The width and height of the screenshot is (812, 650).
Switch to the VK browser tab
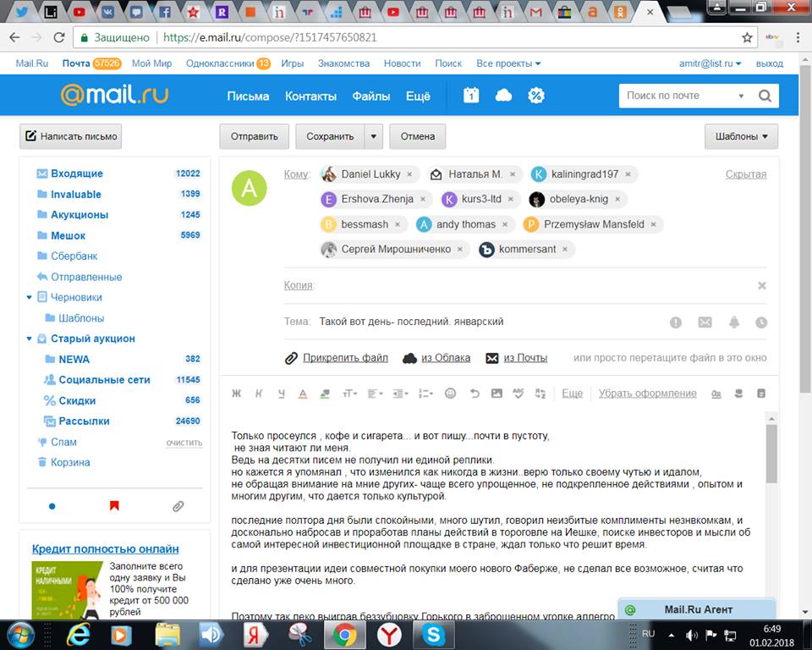click(107, 11)
